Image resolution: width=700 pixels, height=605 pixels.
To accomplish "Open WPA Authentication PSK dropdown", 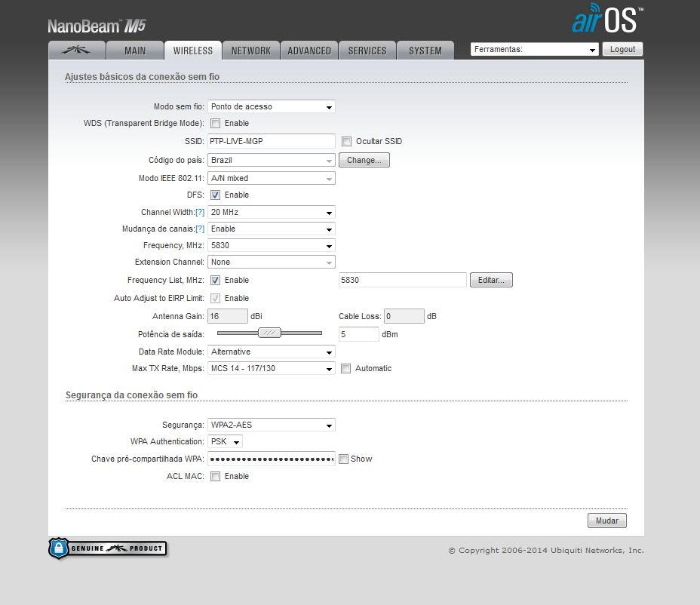I will tap(225, 441).
